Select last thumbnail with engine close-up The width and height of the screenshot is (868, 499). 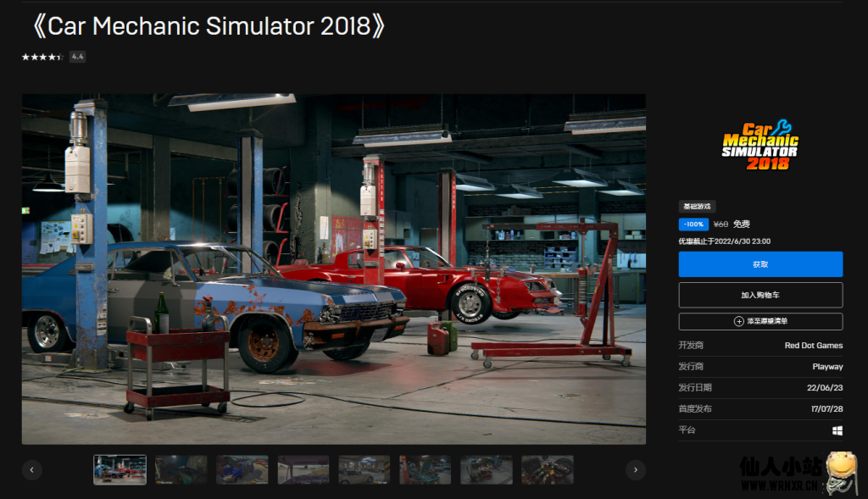coord(548,469)
